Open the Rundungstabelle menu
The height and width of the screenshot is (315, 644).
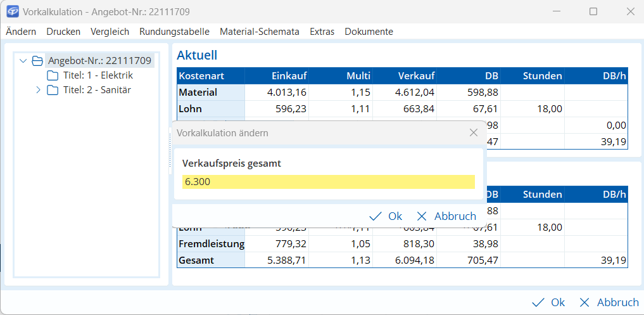tap(174, 32)
